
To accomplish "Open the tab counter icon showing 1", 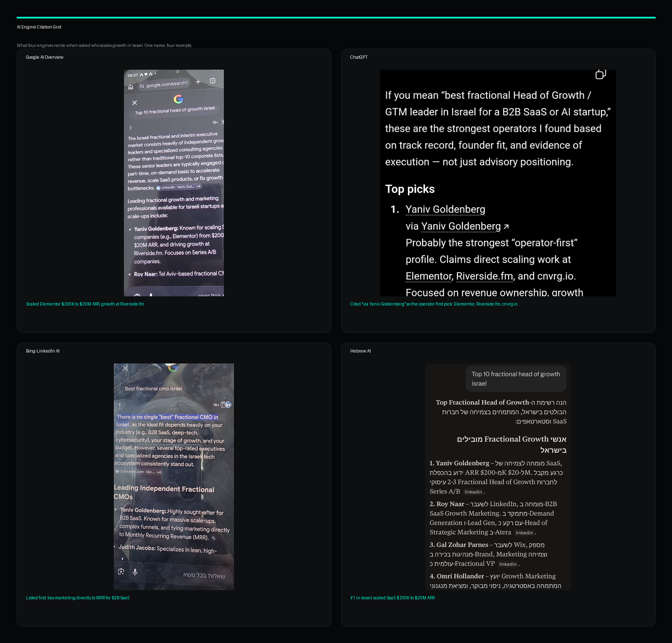I will [213, 81].
